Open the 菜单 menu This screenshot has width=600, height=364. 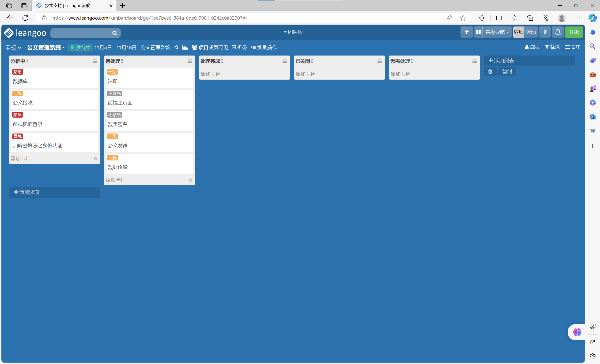pos(573,47)
